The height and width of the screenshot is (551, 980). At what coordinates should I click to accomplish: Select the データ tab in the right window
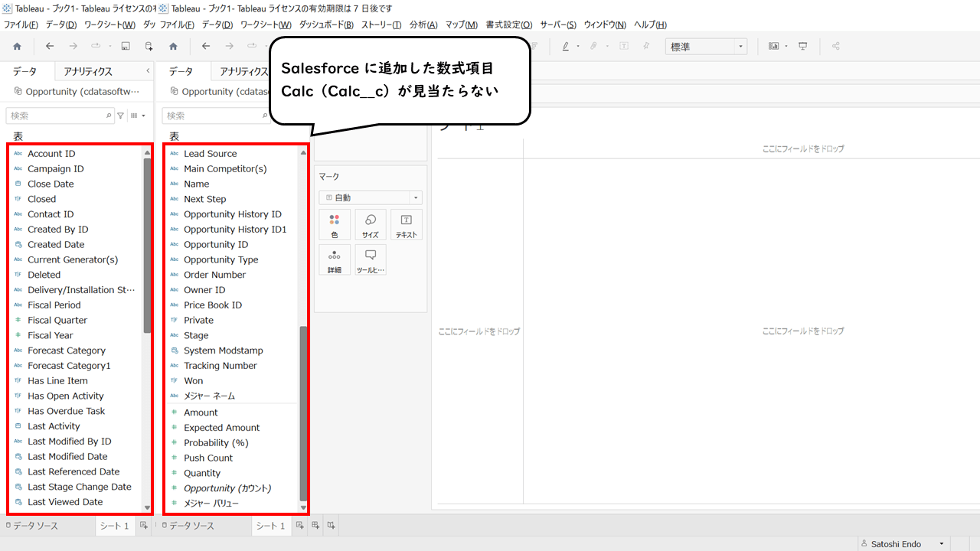coord(181,71)
